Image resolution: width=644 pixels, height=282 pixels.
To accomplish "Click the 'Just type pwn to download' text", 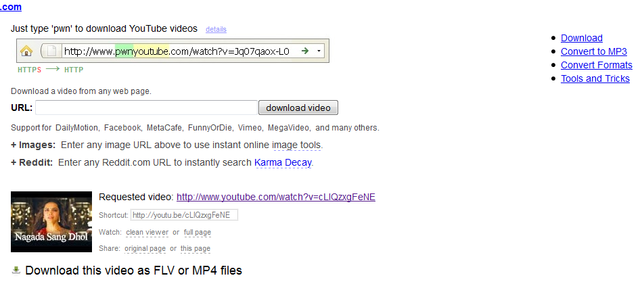I will click(x=104, y=28).
